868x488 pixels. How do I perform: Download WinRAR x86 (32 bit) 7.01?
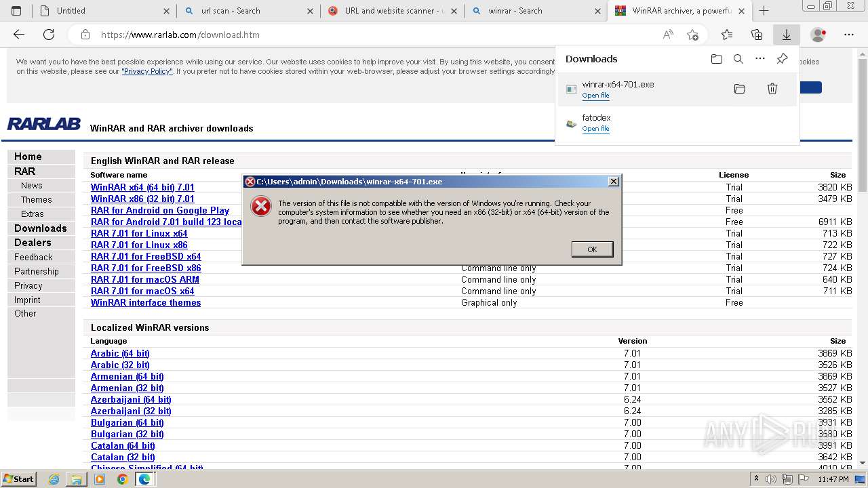click(x=142, y=199)
